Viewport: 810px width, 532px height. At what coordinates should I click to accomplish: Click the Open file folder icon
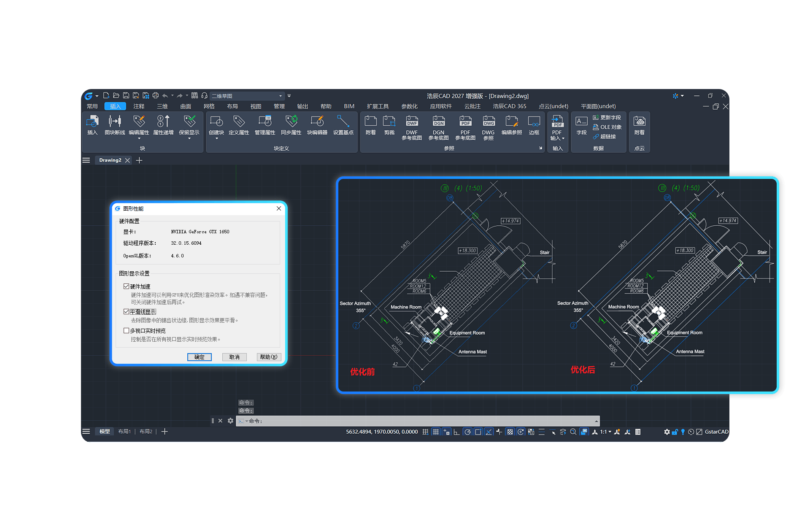pyautogui.click(x=116, y=96)
